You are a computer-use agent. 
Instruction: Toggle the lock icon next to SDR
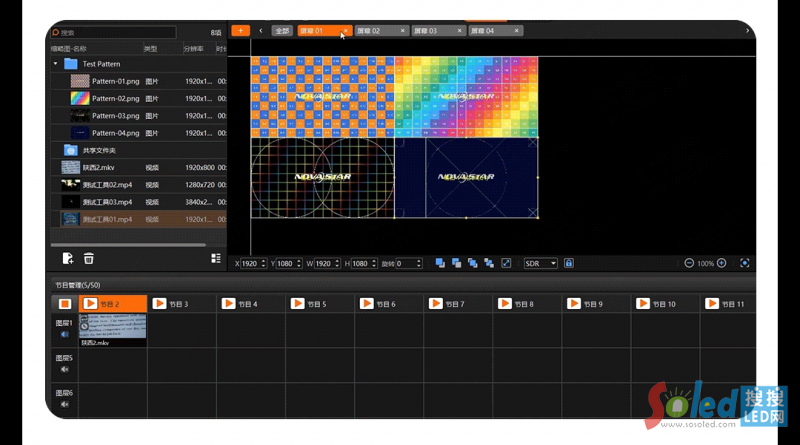click(568, 263)
